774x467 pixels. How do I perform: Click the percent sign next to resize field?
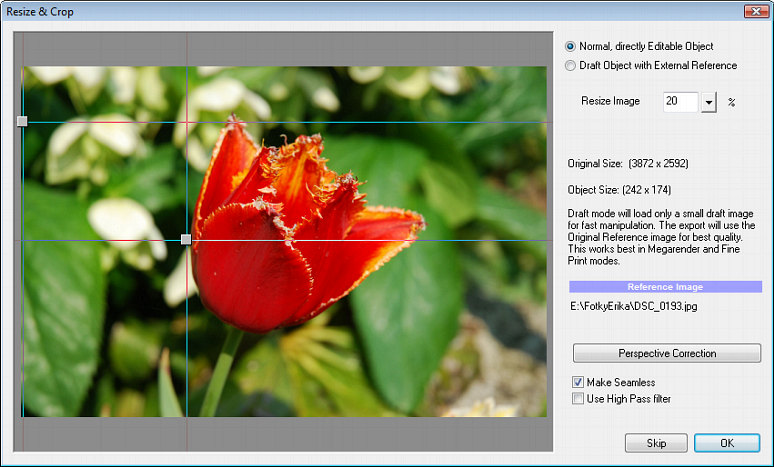point(732,102)
